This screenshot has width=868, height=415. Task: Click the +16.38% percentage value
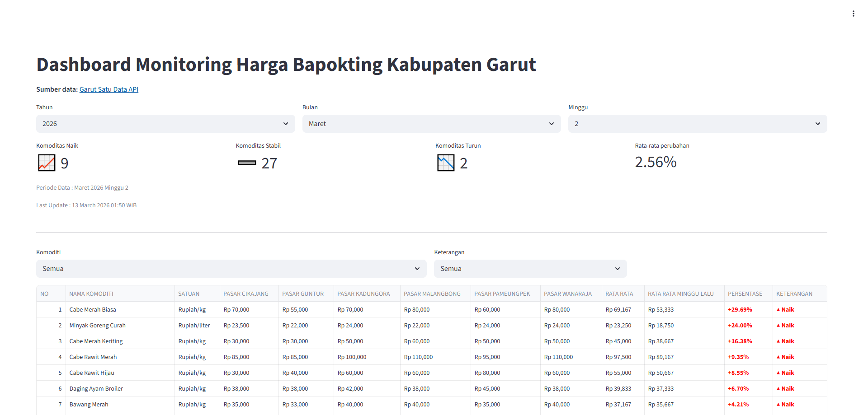pyautogui.click(x=740, y=341)
